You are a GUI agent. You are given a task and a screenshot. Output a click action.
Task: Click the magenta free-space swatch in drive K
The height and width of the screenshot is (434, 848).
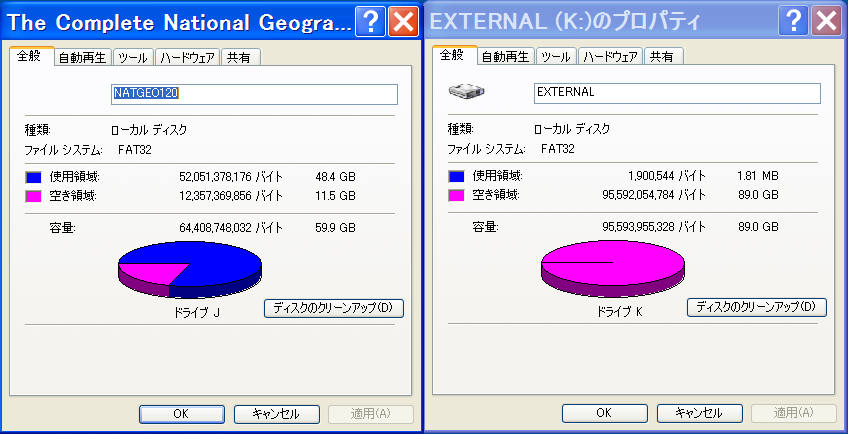[x=456, y=195]
